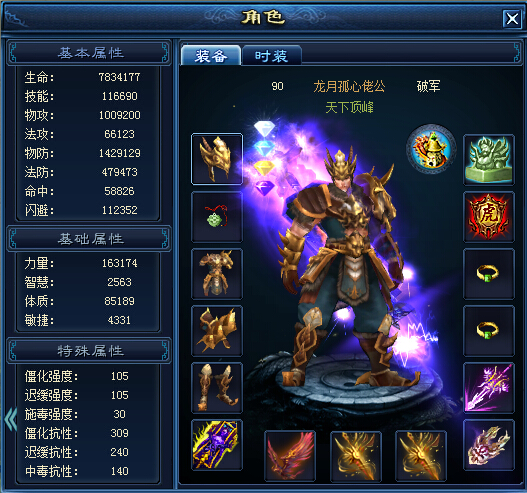Select the round golden bell icon

[431, 149]
